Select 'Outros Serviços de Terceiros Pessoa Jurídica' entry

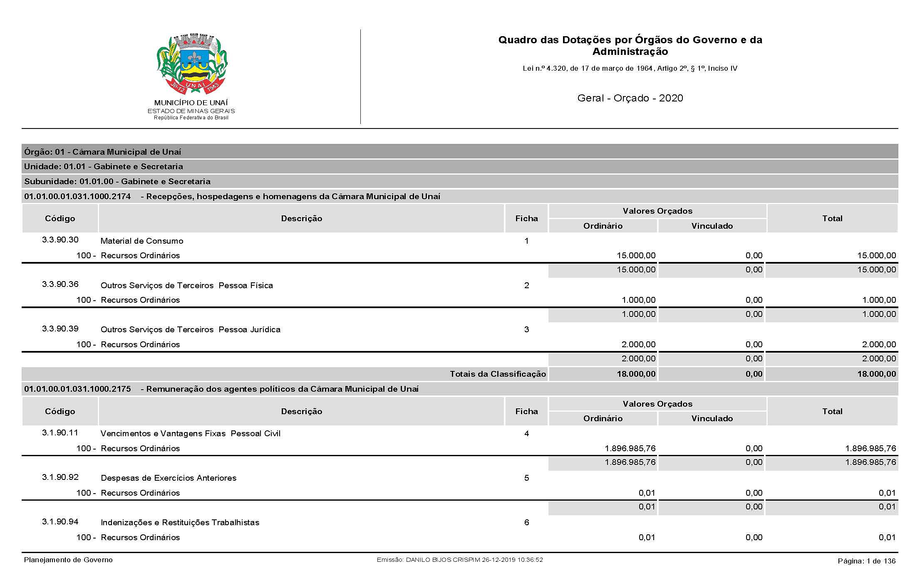click(190, 329)
